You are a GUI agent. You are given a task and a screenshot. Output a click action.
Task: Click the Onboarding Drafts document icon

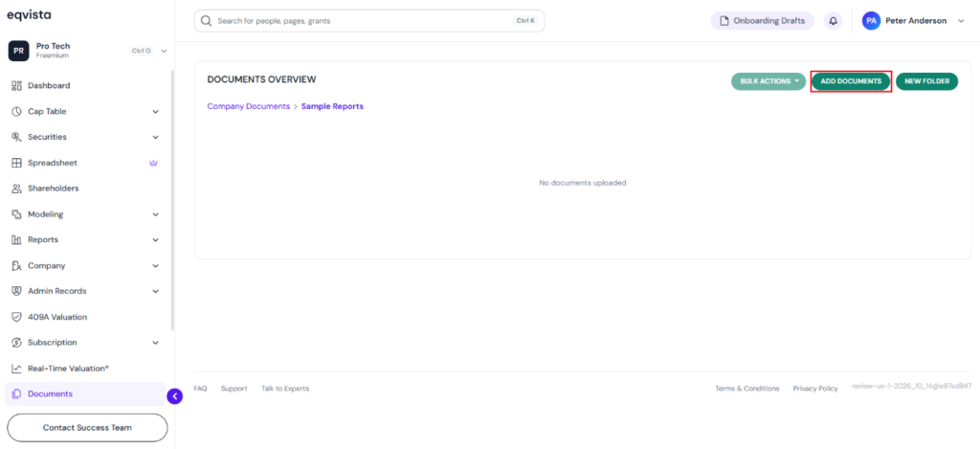[725, 21]
